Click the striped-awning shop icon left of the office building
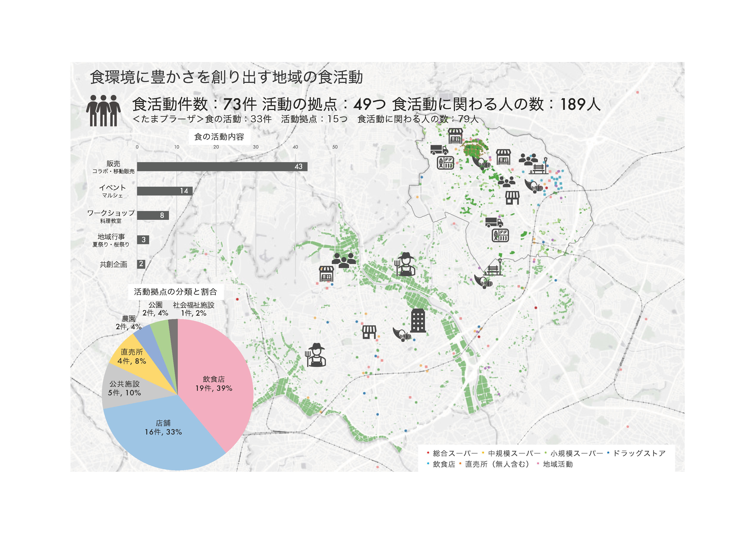 pos(369,332)
